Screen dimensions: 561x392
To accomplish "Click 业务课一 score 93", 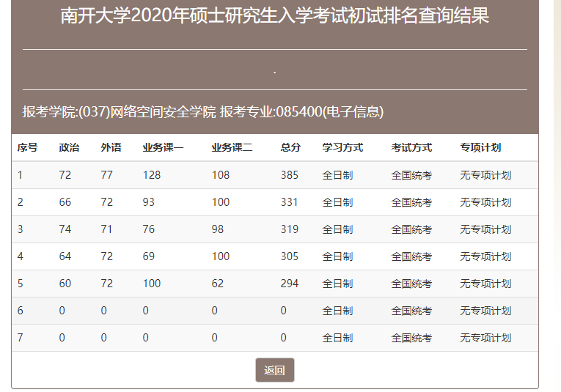I will 148,202.
